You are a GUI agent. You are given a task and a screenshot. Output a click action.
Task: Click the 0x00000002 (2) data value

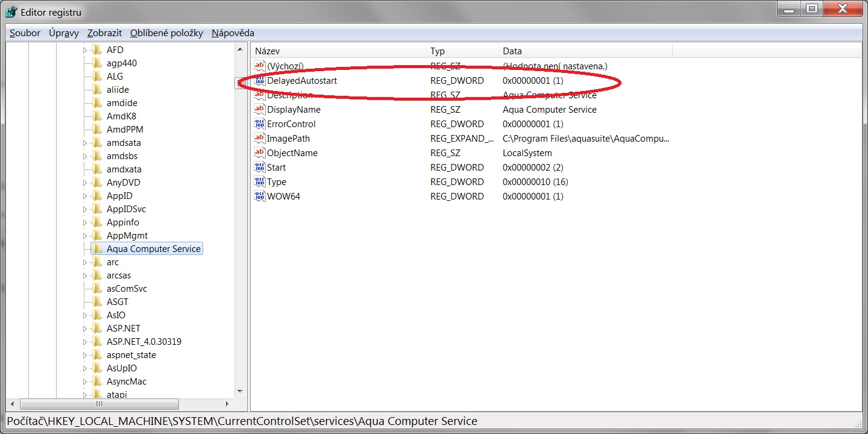click(x=533, y=168)
